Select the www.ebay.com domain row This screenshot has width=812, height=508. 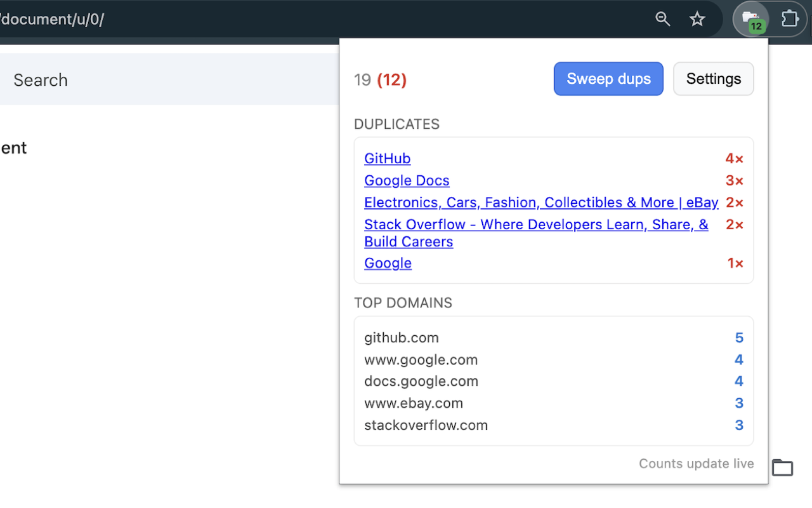(554, 403)
